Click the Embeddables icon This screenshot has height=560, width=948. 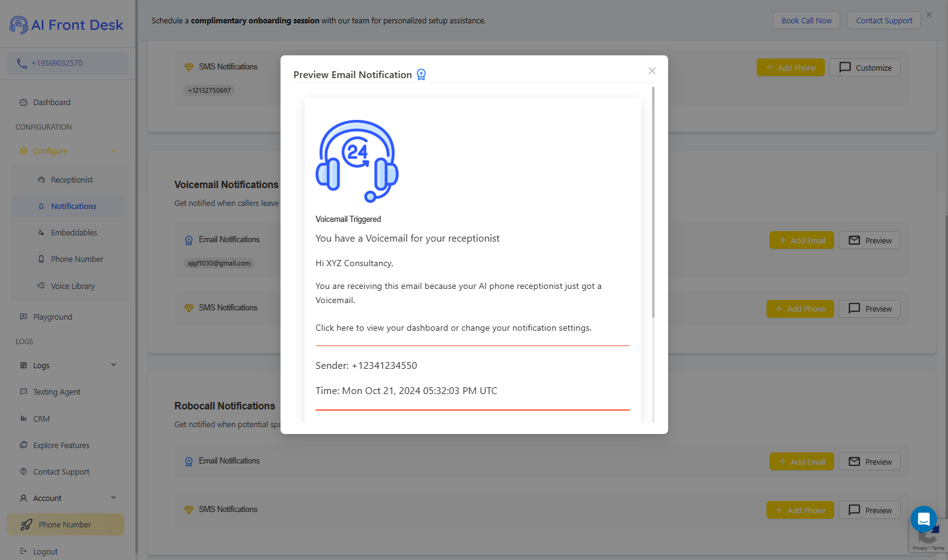(x=41, y=233)
